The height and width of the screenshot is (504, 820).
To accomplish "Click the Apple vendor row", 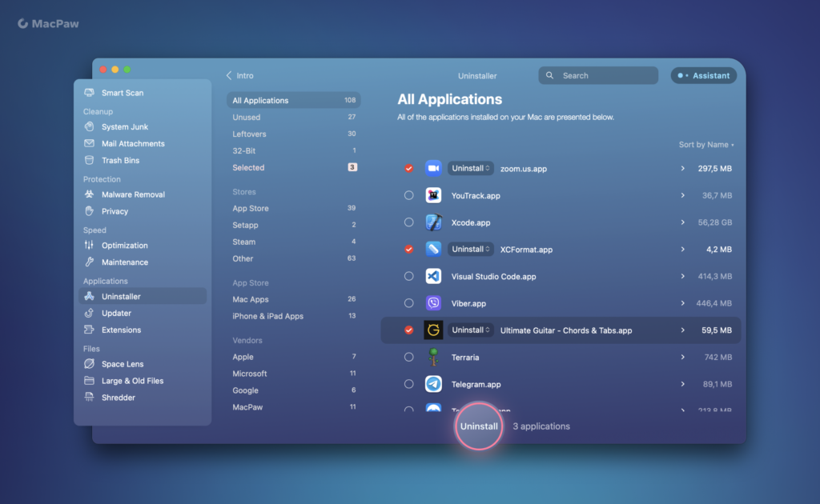I will [293, 357].
